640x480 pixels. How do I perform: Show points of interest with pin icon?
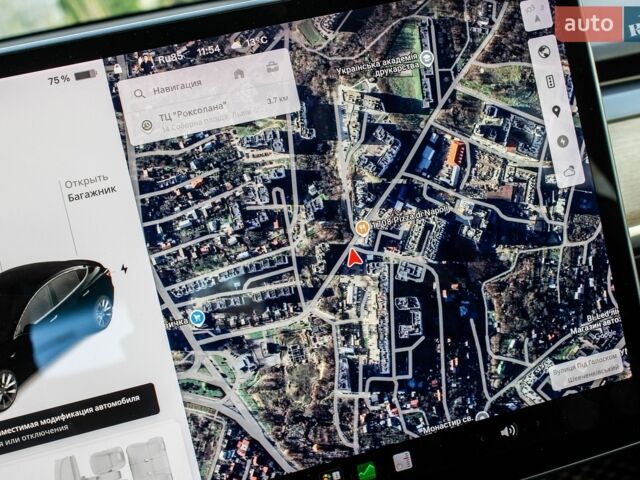(x=556, y=111)
